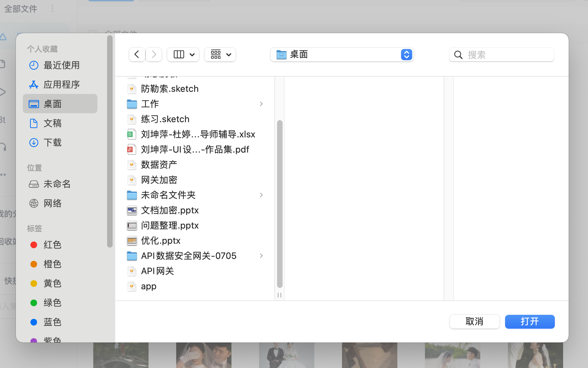This screenshot has width=588, height=368.
Task: Click the 下载 download icon in sidebar
Action: tap(34, 143)
